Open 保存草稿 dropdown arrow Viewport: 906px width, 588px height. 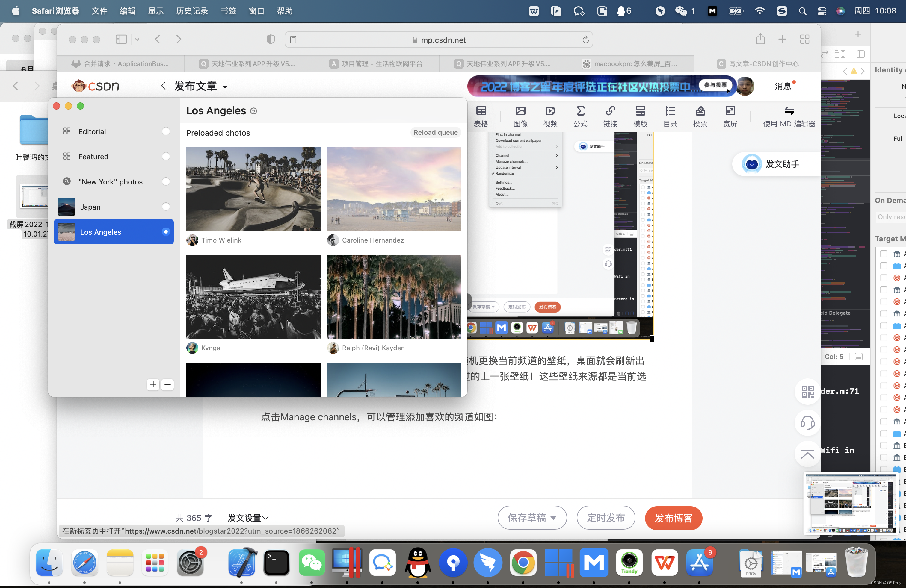(x=553, y=518)
